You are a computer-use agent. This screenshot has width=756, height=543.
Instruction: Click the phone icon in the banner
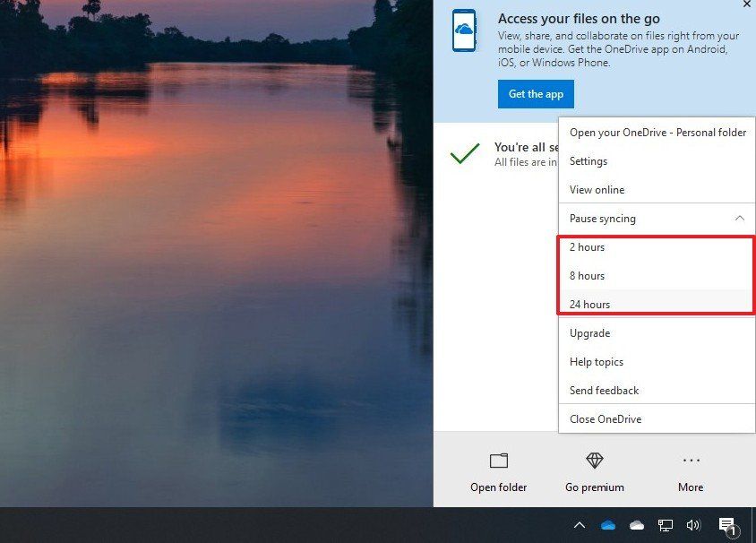click(464, 30)
